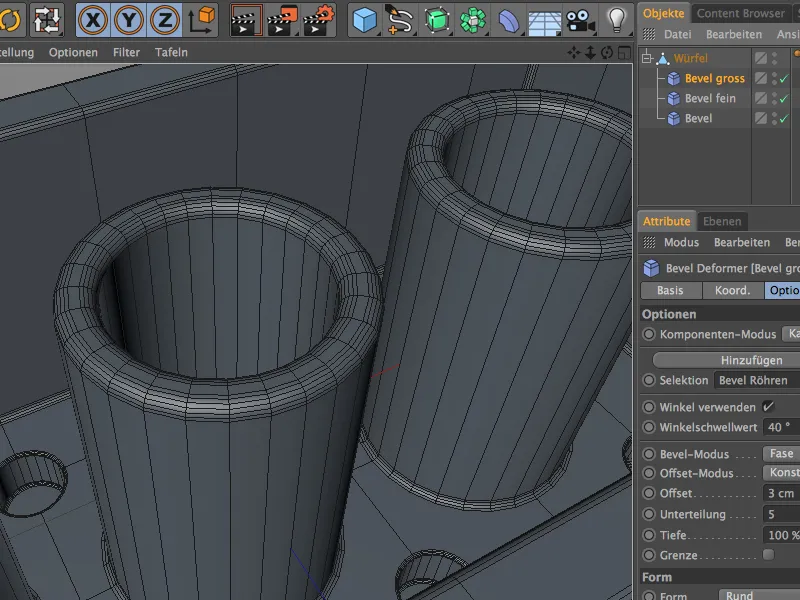
Task: Select the Würfel object in the tree
Action: [690, 58]
